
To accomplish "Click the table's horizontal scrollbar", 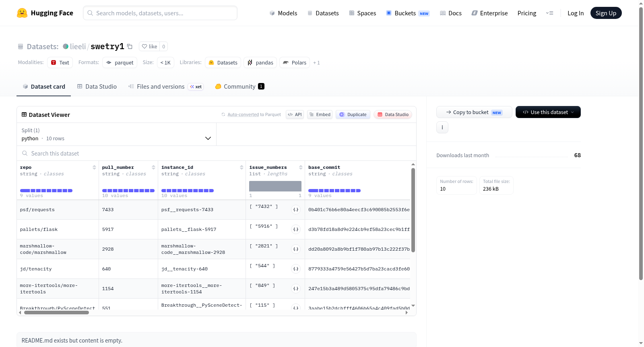I will [x=56, y=312].
